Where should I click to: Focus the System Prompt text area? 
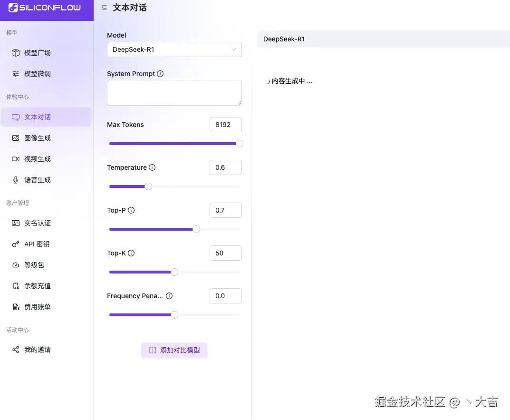(x=174, y=93)
